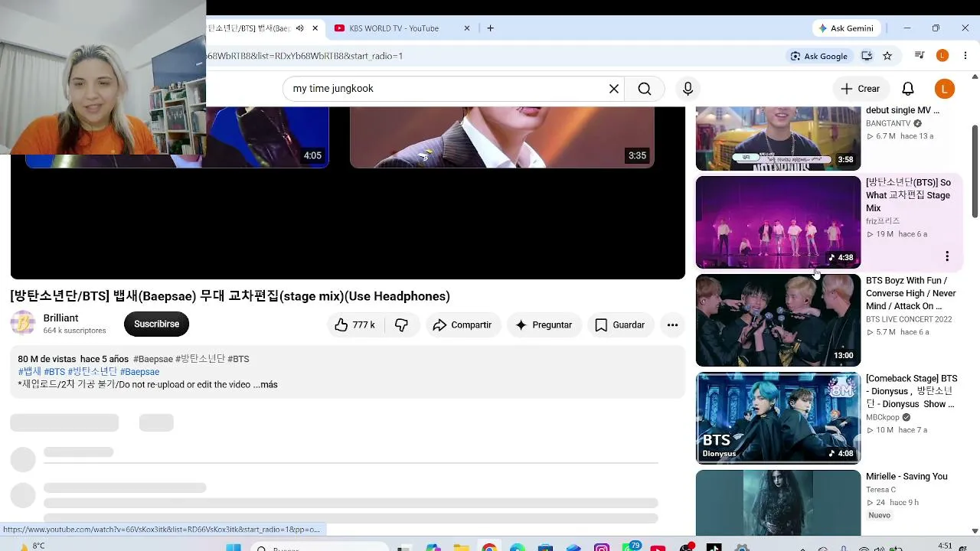
Task: Click Ask Google in address bar
Action: point(819,56)
